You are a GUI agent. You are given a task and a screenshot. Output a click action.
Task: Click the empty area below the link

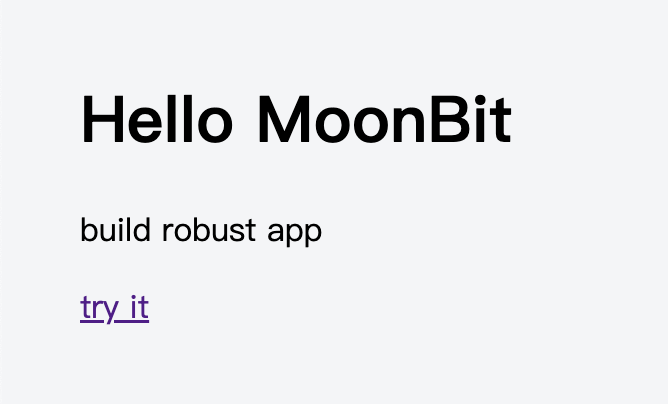coord(300,365)
